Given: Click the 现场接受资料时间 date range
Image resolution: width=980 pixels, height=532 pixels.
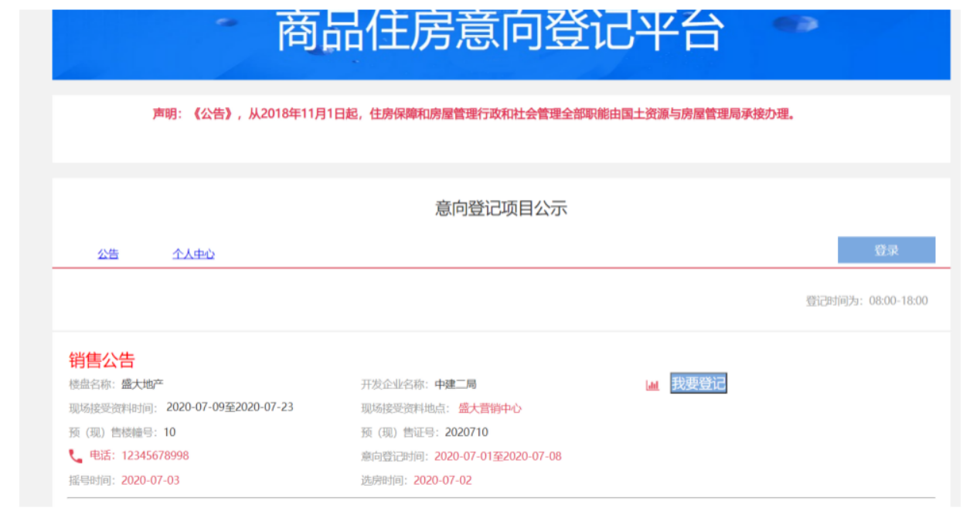Looking at the screenshot, I should (x=230, y=408).
